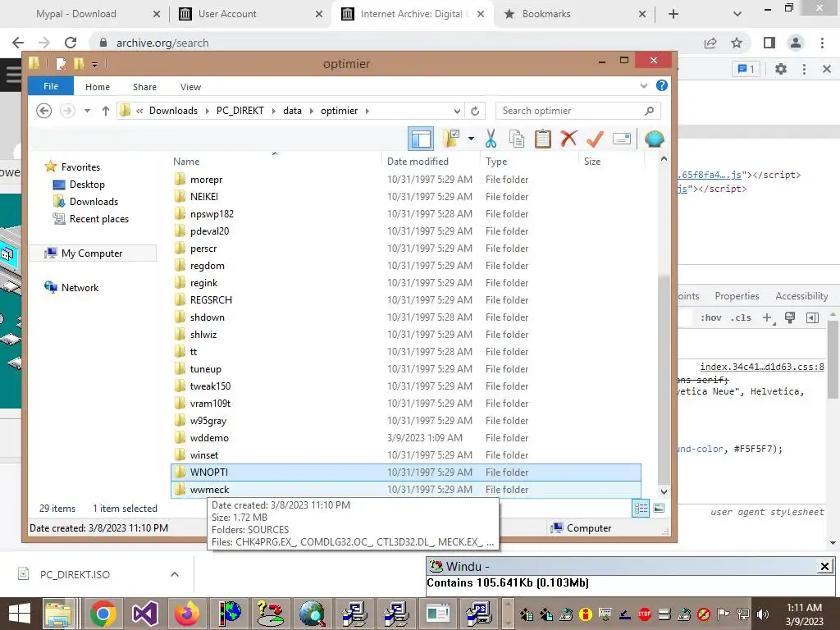840x630 pixels.
Task: Click PC_DIREKT in the address breadcrumb
Action: (x=240, y=111)
